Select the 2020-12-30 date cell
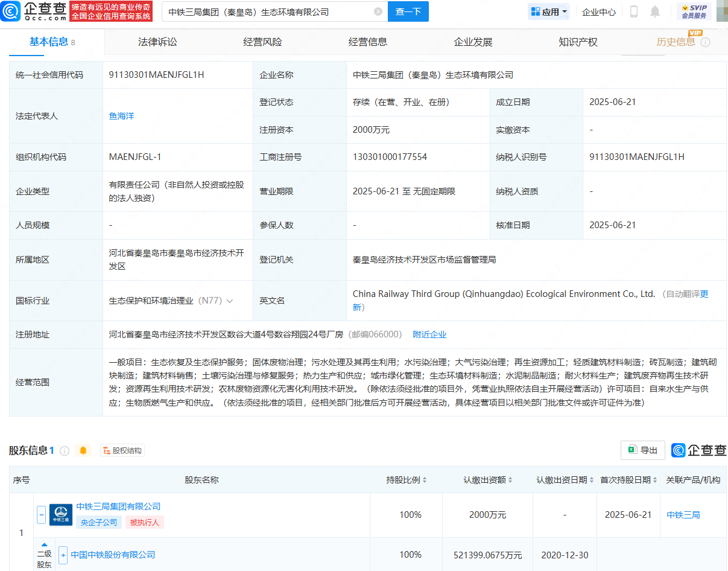This screenshot has width=728, height=571. coord(565,555)
